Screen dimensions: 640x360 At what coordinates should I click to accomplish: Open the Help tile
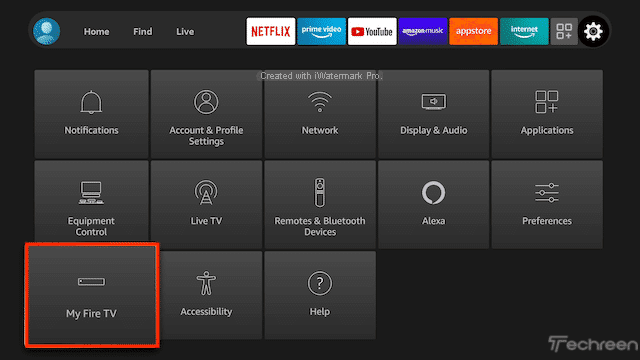(320, 295)
